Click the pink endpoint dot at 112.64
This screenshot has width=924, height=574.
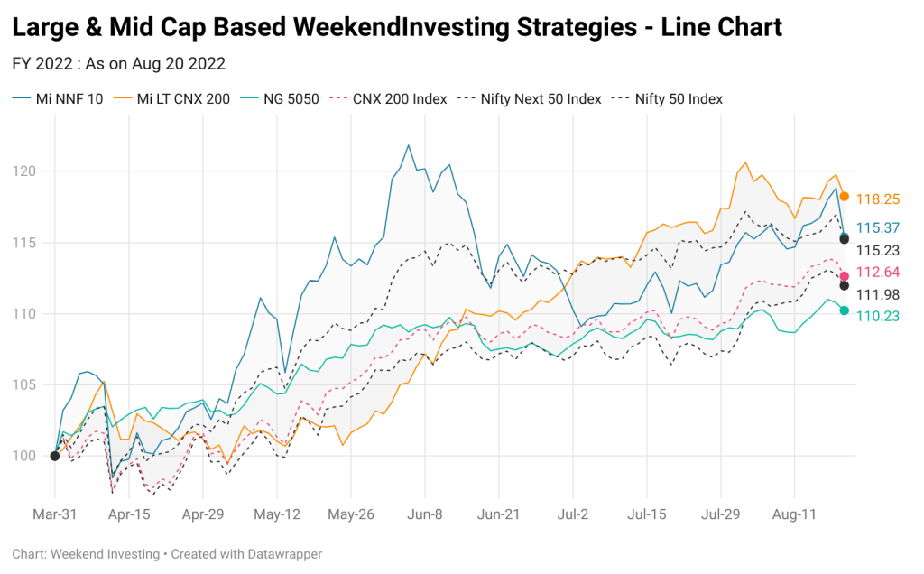844,276
